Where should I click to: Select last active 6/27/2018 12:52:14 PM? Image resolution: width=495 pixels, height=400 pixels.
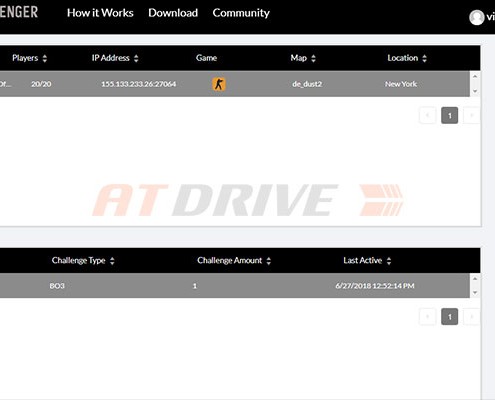(x=375, y=286)
